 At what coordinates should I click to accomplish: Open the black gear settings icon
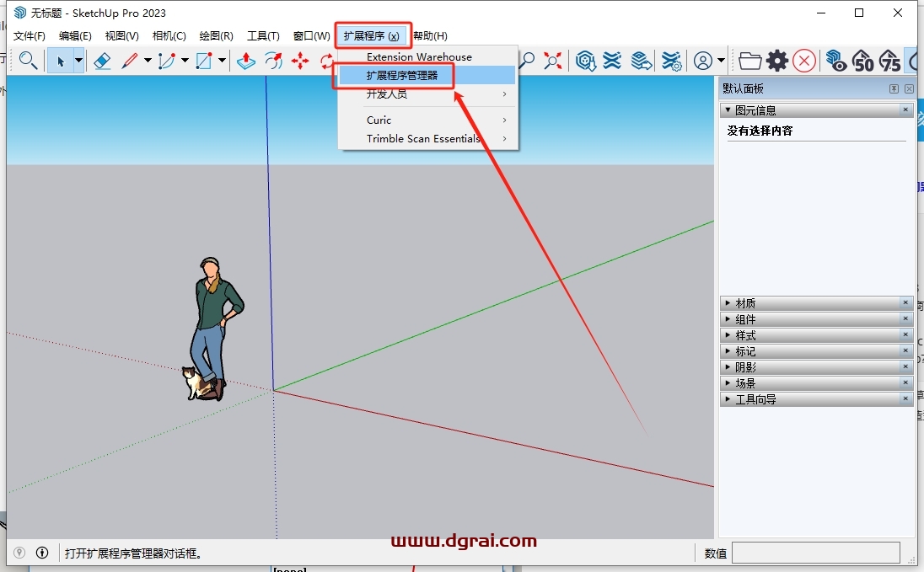coord(777,61)
